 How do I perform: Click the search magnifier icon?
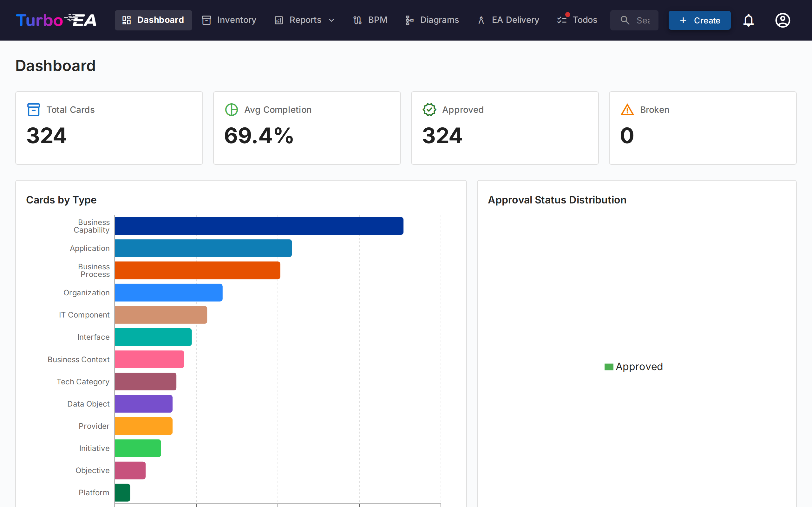625,20
